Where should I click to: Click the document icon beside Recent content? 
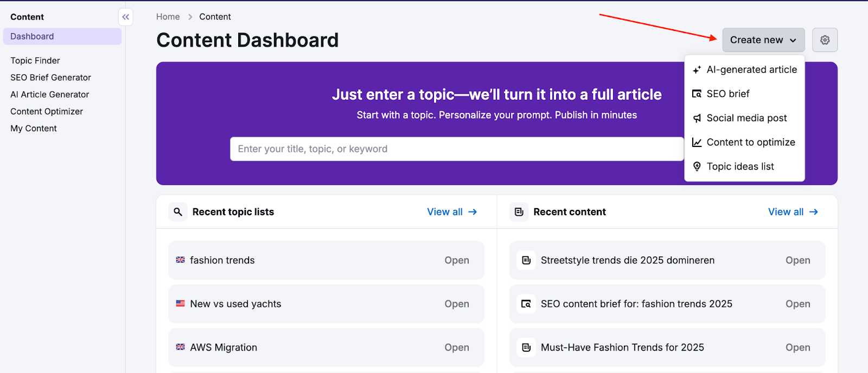tap(519, 211)
